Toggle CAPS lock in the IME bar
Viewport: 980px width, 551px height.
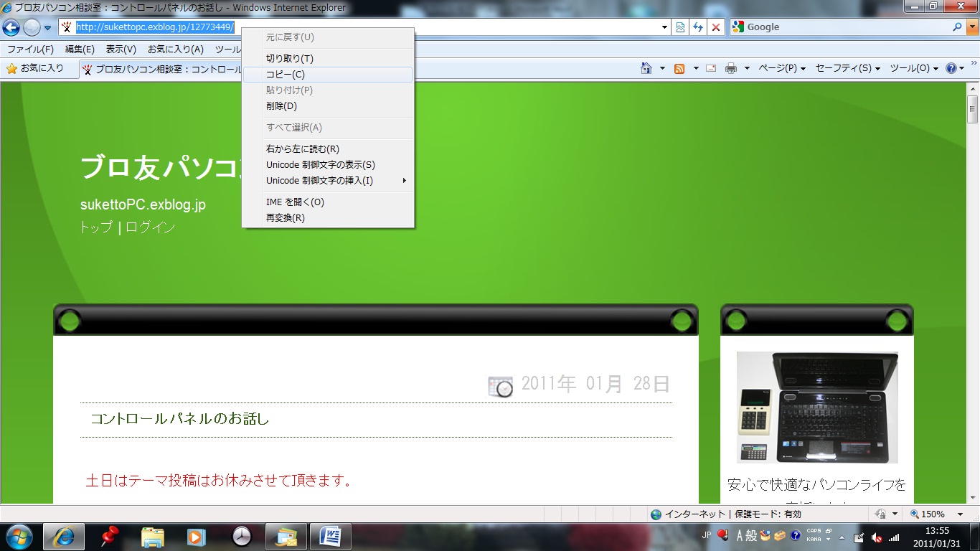point(814,531)
